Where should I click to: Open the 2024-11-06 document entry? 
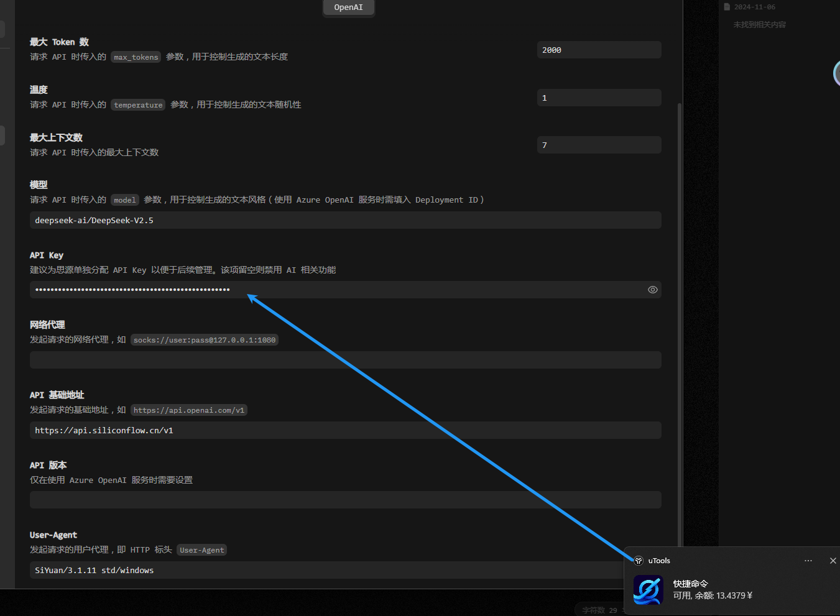click(x=749, y=7)
